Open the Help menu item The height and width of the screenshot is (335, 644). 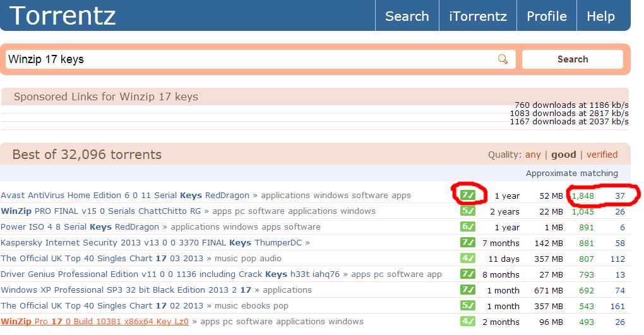coord(600,16)
